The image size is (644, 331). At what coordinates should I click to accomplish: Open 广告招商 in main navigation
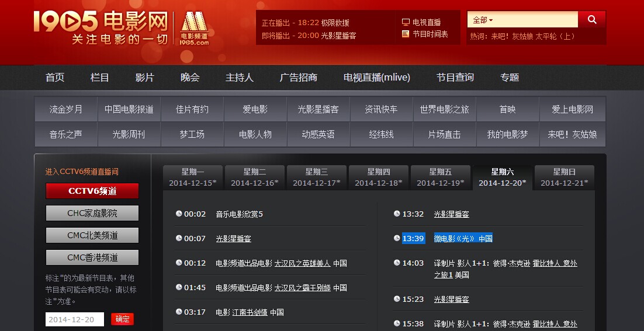[x=299, y=78]
